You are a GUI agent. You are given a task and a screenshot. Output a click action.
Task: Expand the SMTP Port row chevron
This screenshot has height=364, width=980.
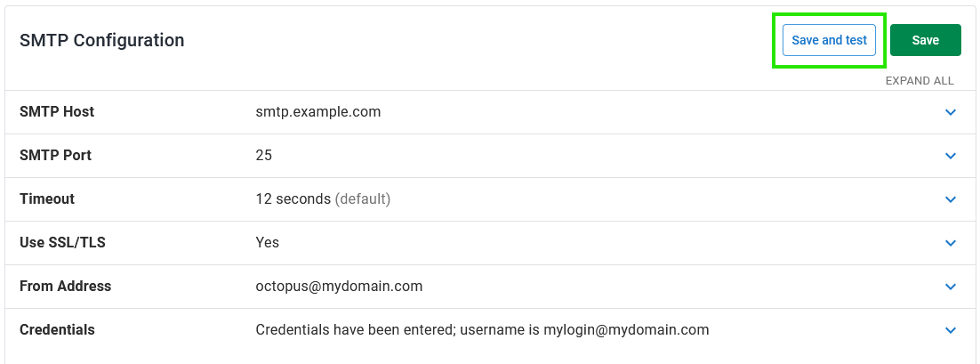tap(951, 156)
